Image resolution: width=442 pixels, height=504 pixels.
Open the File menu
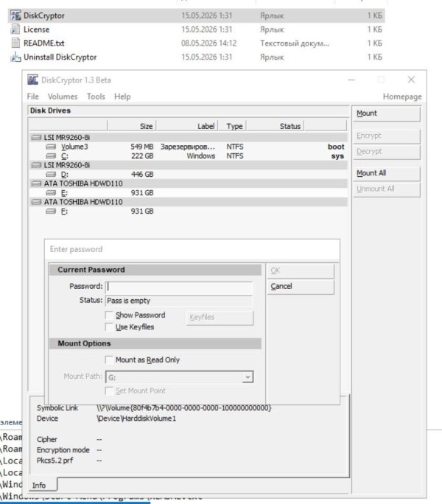pyautogui.click(x=33, y=97)
